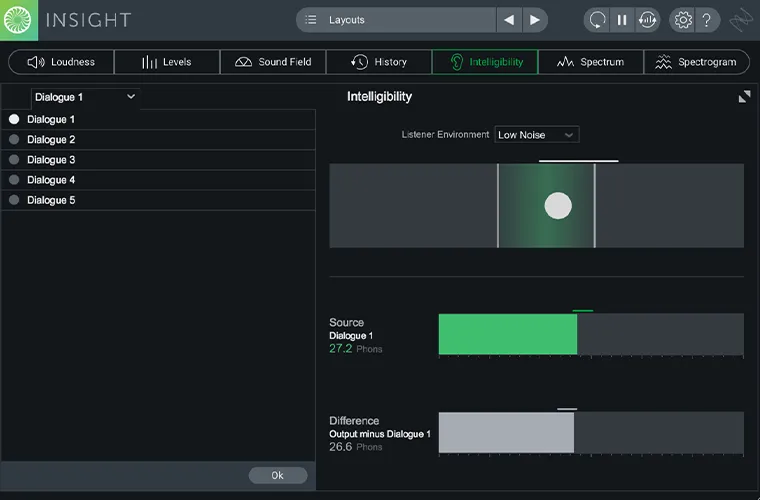Open the help question mark
Screen dimensions: 760x500
pos(707,20)
